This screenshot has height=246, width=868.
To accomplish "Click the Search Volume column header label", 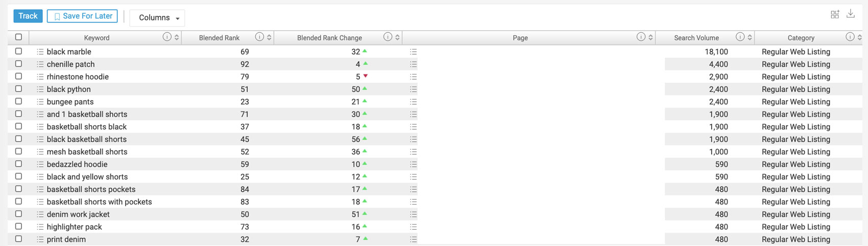I will pyautogui.click(x=696, y=38).
